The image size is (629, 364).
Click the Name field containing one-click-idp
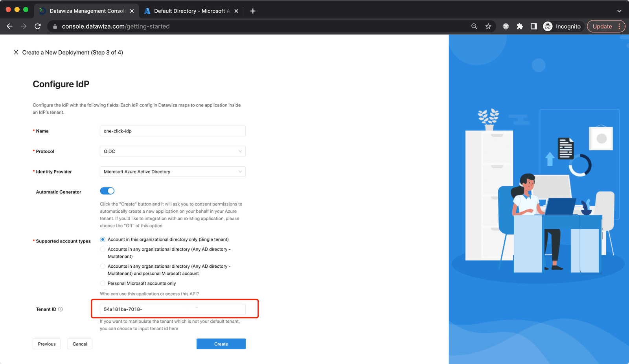coord(173,131)
